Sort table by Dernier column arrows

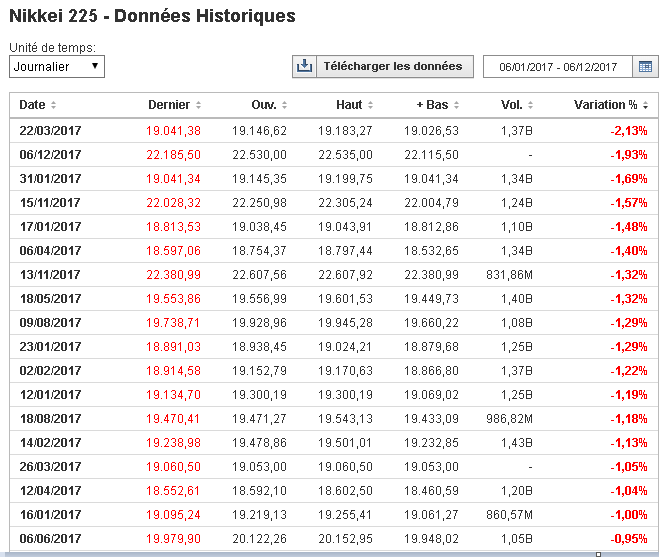click(x=198, y=105)
